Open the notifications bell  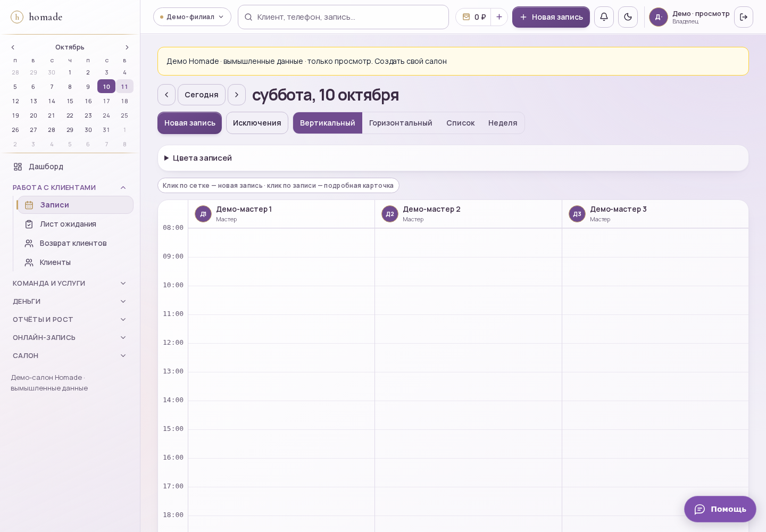[x=604, y=17]
